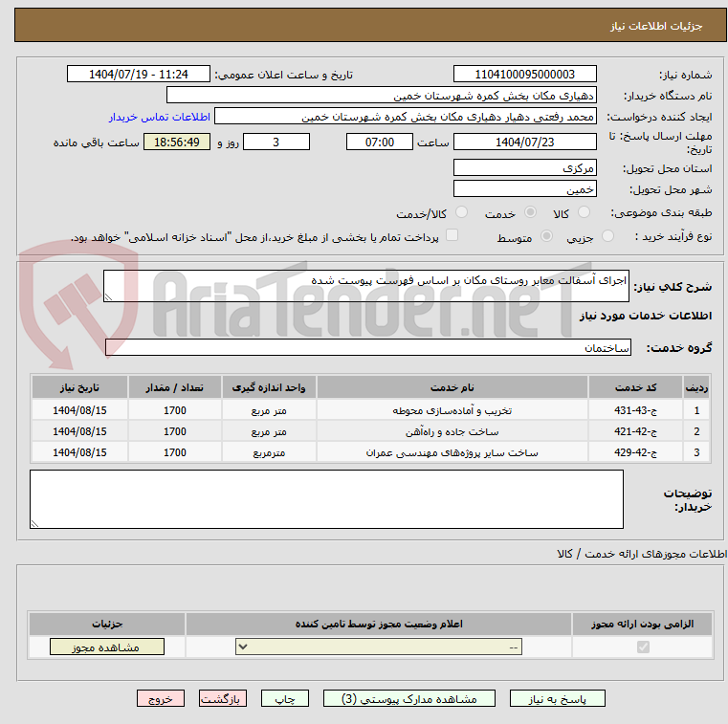Screen dimensions: 728x724
Task: Click service code ج-42-421
Action: tap(635, 431)
